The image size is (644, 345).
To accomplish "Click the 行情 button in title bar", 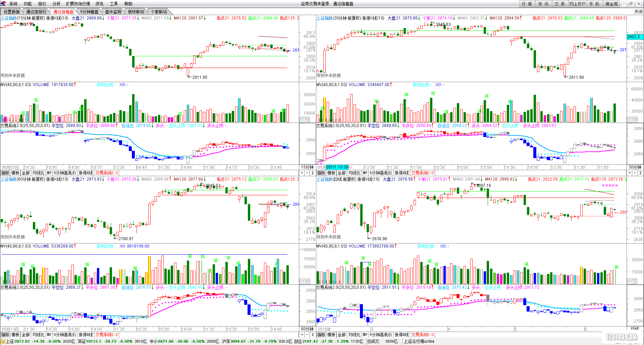I will point(527,4).
